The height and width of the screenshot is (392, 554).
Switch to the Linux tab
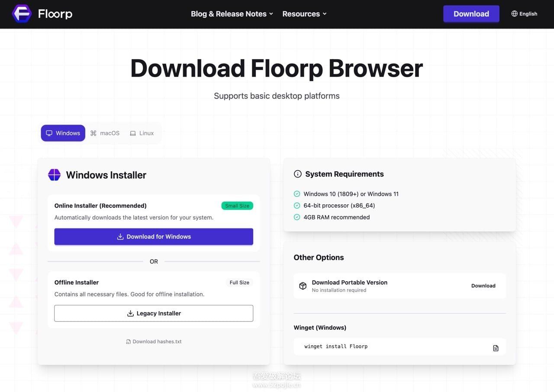tap(142, 133)
